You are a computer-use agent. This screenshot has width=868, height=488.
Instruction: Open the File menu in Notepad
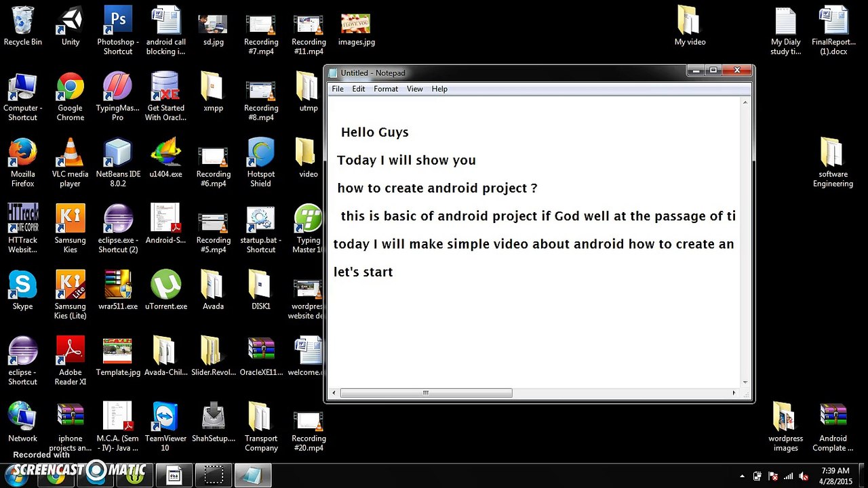(338, 89)
